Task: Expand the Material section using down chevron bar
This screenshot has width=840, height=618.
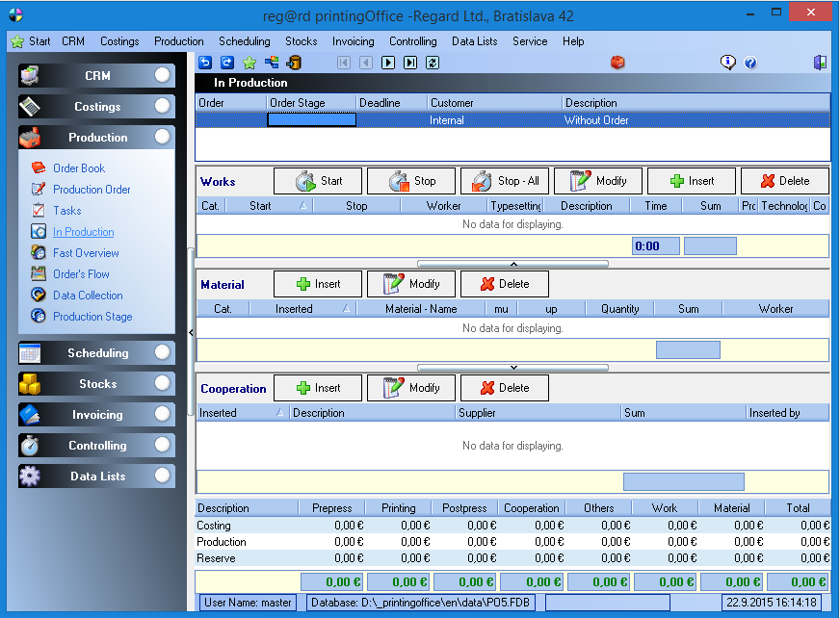Action: (x=512, y=367)
